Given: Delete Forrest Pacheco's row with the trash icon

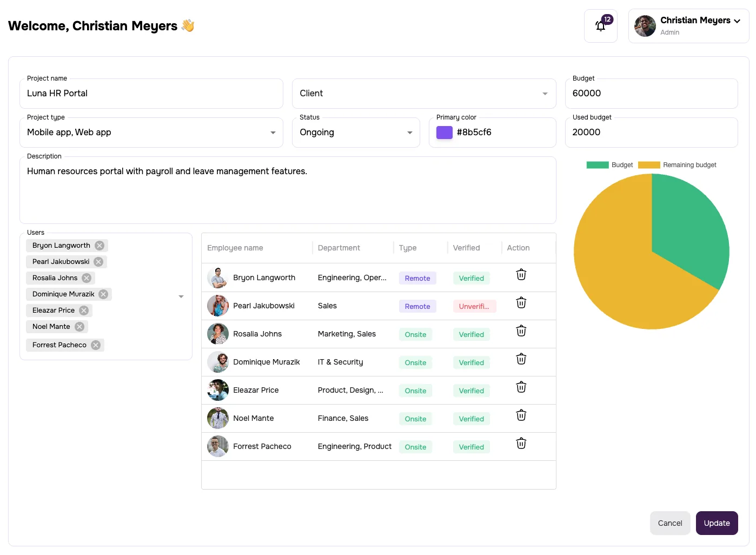Looking at the screenshot, I should [x=521, y=443].
